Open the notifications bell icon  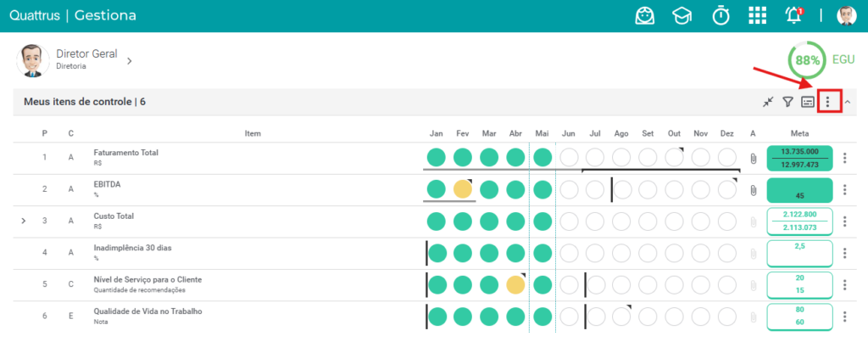pos(793,15)
